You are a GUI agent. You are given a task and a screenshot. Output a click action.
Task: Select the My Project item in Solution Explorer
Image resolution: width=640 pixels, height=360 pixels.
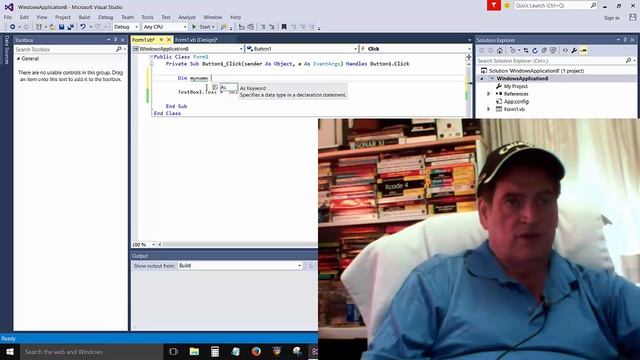click(516, 86)
